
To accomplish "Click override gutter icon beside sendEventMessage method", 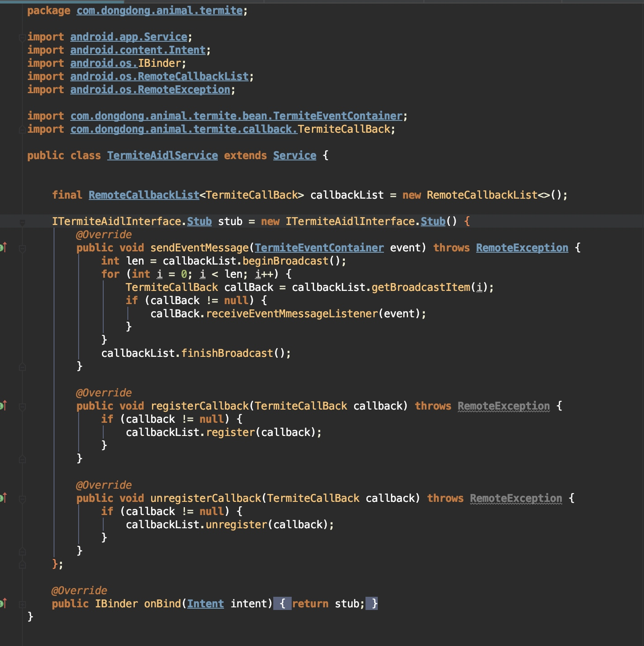I will 3,248.
